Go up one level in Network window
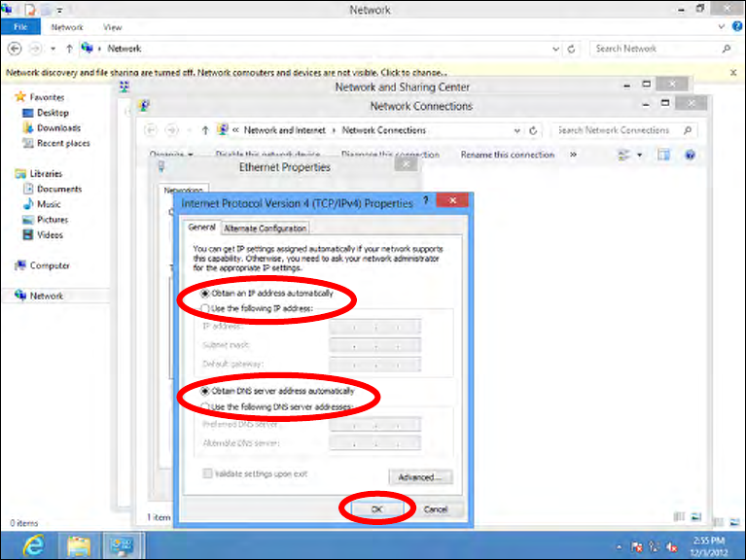This screenshot has height=560, width=746. click(69, 49)
